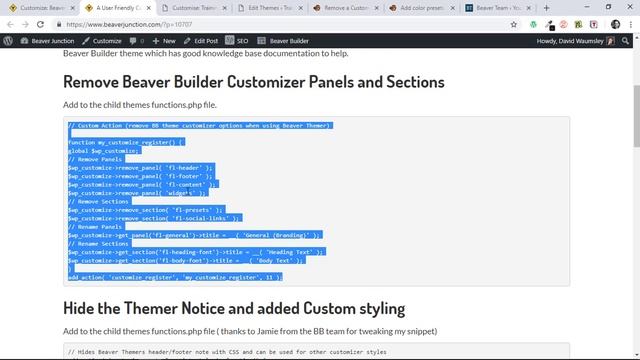Open Chrome three-dot menu
This screenshot has width=640, height=360.
[x=631, y=24]
